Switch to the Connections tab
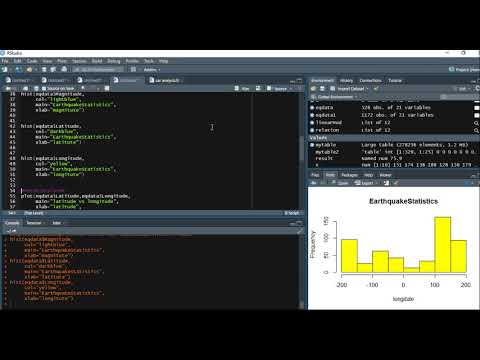 [x=370, y=80]
